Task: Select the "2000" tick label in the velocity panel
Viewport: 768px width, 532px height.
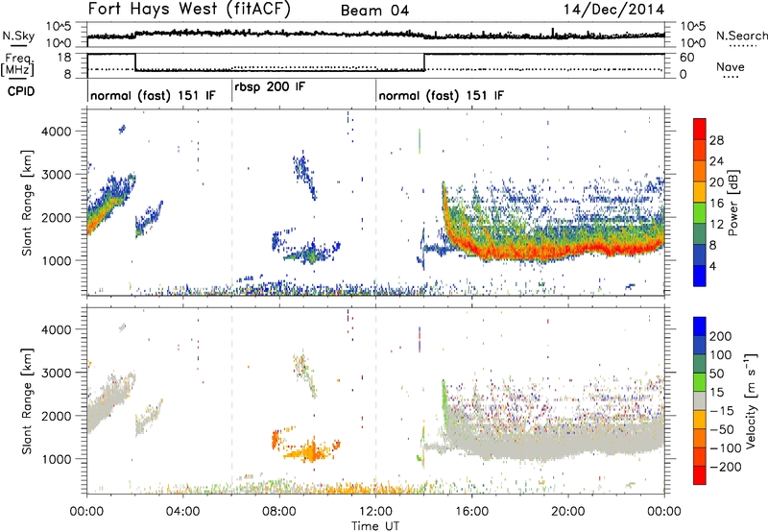Action: click(56, 416)
